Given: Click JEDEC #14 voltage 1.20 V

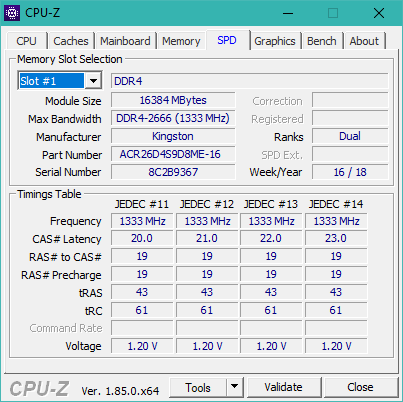Looking at the screenshot, I should pyautogui.click(x=336, y=346).
